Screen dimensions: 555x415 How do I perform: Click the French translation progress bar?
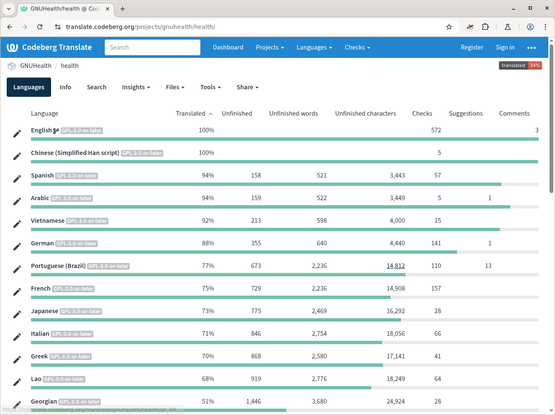coord(285,297)
